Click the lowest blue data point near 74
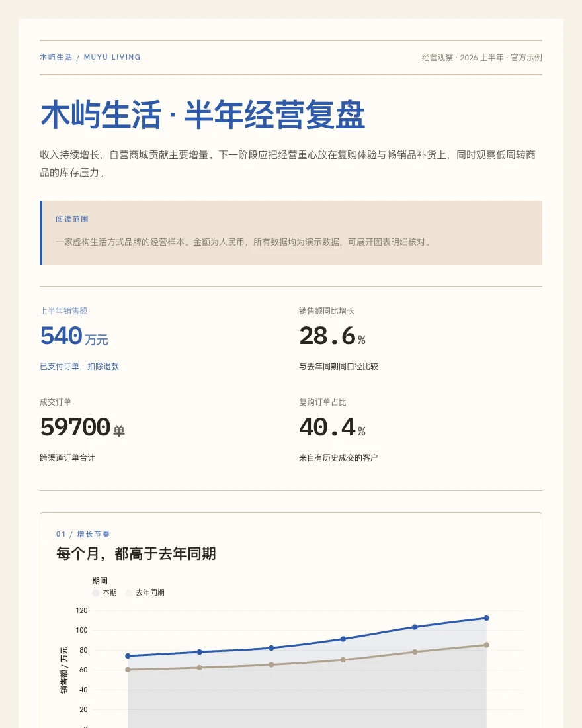 click(128, 656)
